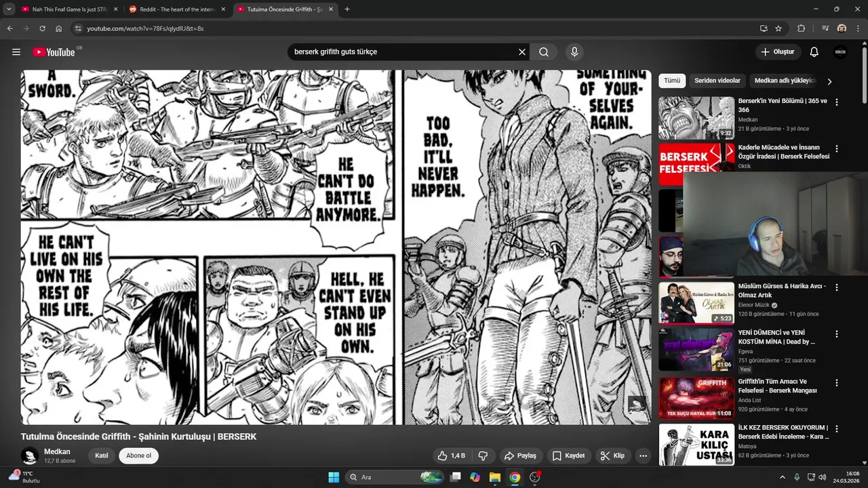This screenshot has width=868, height=488.
Task: Open options for Müslüm Gürses video
Action: (x=837, y=287)
